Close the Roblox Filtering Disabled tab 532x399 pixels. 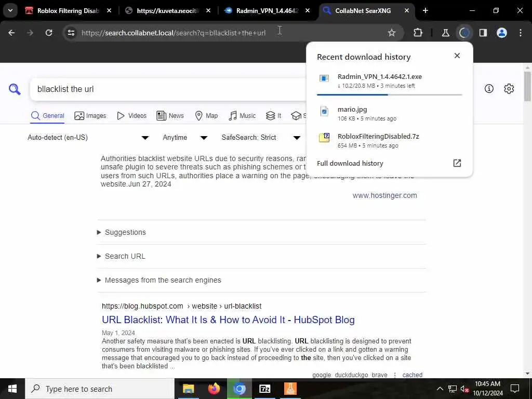tap(109, 10)
